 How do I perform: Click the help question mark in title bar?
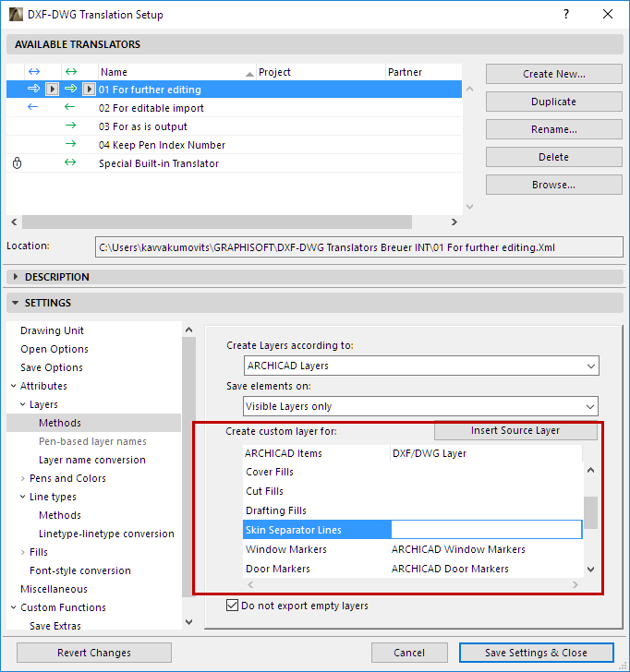point(566,14)
